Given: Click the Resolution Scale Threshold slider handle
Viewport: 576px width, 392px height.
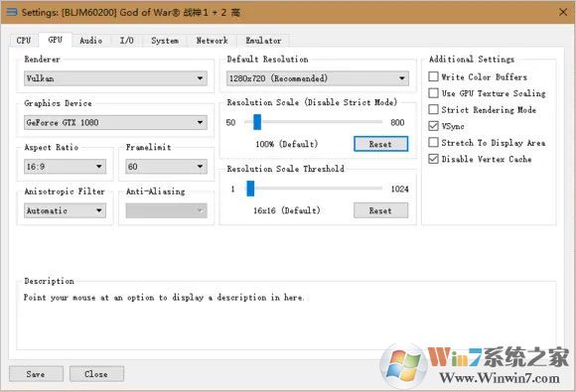Looking at the screenshot, I should (x=250, y=189).
